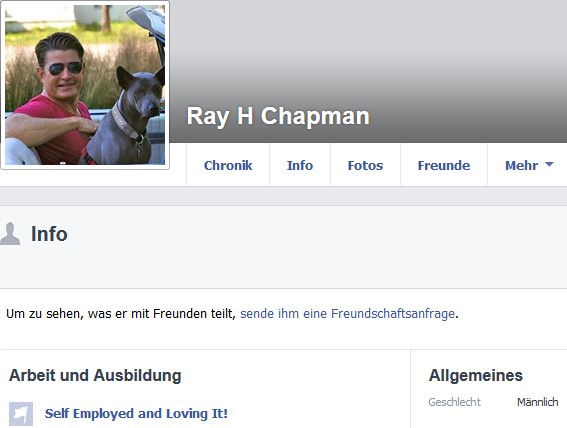Switch to the Chronik tab
This screenshot has width=567, height=428.
click(x=228, y=165)
